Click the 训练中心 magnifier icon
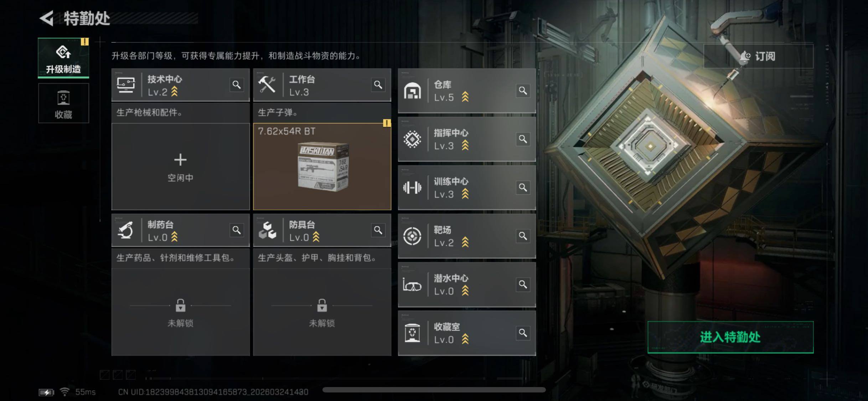The height and width of the screenshot is (401, 868). (523, 187)
